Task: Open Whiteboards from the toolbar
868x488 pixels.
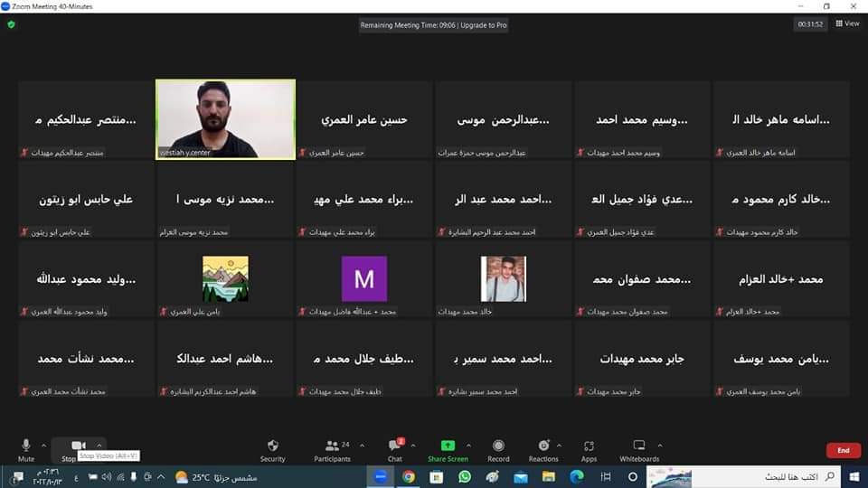Action: click(639, 448)
